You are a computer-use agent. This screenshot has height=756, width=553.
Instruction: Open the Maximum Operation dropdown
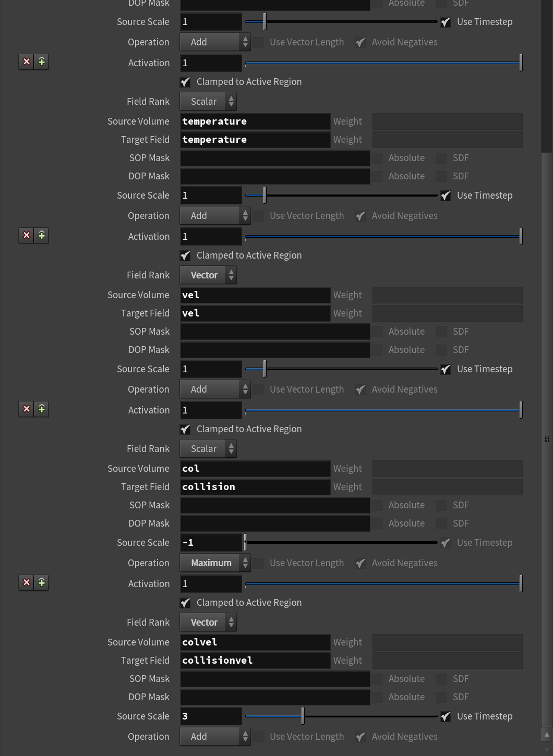pos(215,563)
